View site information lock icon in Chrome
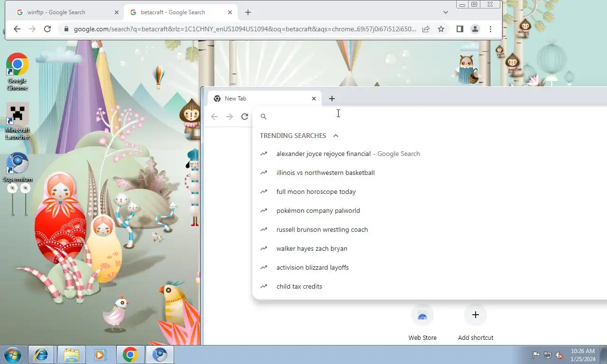 (x=66, y=29)
